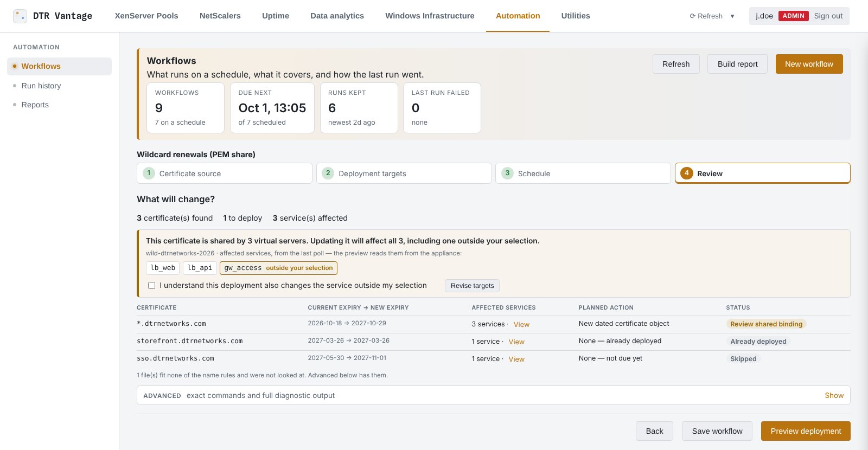The height and width of the screenshot is (450, 868).
Task: Go to the Uptime tab
Action: [x=276, y=16]
